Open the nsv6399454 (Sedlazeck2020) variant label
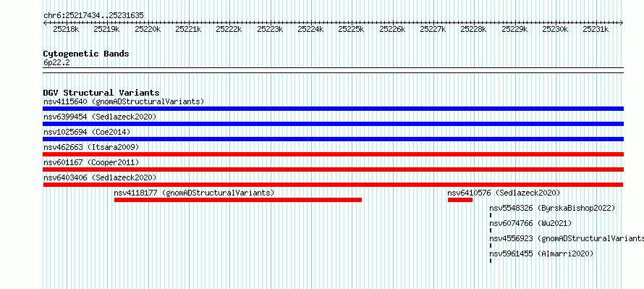This screenshot has height=289, width=644. 100,117
